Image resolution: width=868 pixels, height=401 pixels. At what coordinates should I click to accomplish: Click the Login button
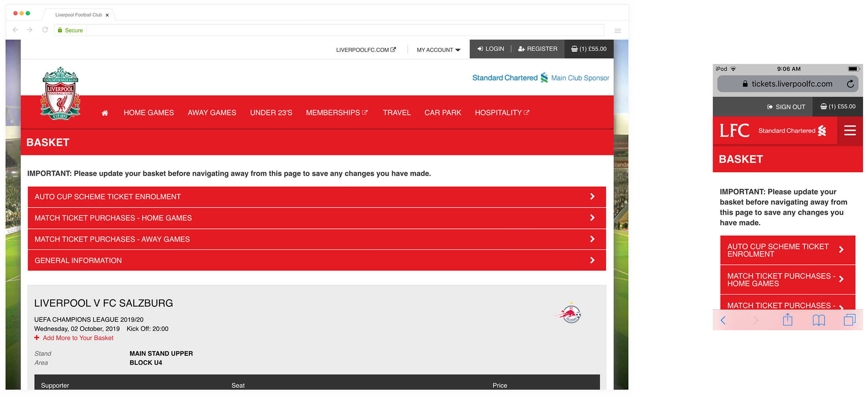[x=490, y=49]
